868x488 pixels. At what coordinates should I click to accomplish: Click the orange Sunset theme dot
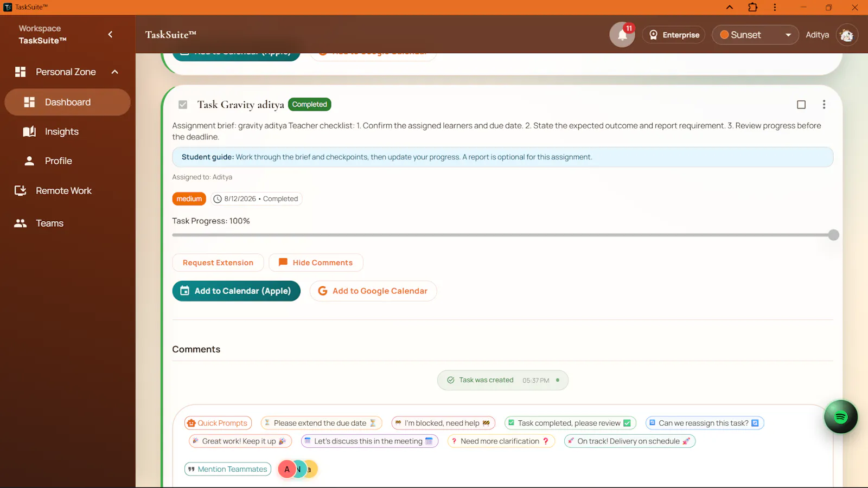point(724,35)
